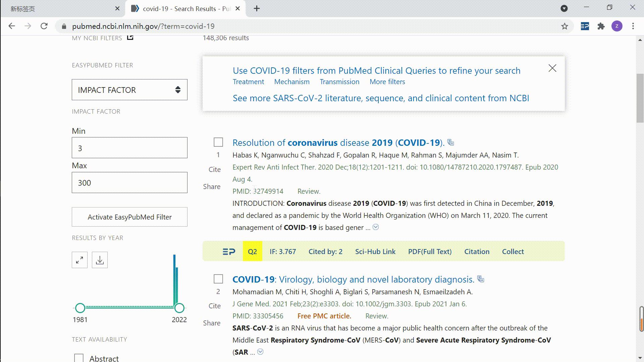Bookmark the page via the star icon
The height and width of the screenshot is (362, 644).
tap(565, 26)
